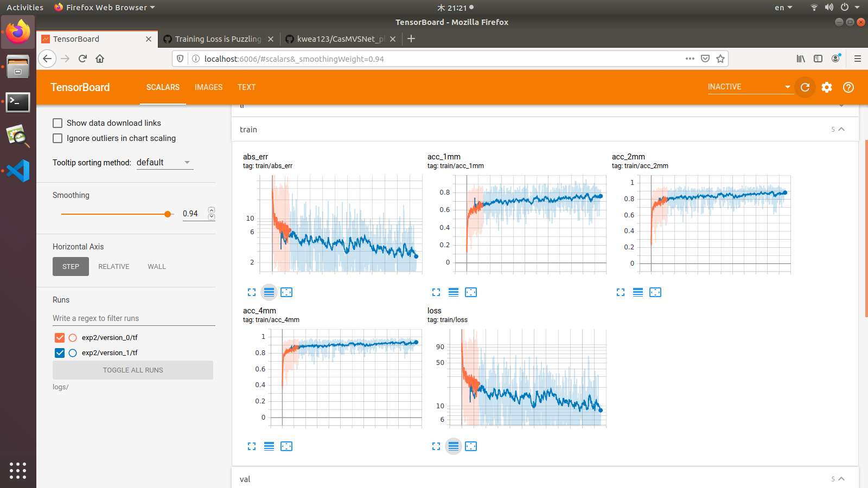Image resolution: width=868 pixels, height=488 pixels.
Task: Set horizontal axis to WALL
Action: click(157, 266)
